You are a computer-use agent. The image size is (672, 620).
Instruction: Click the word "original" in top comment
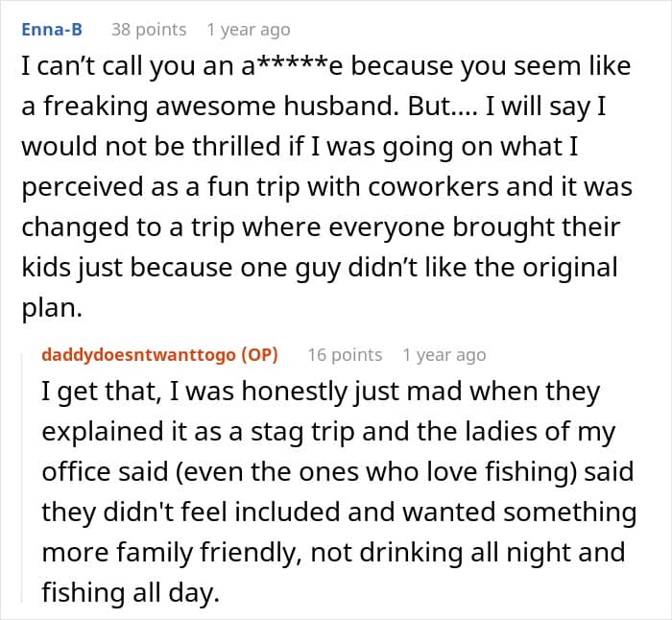pyautogui.click(x=570, y=268)
